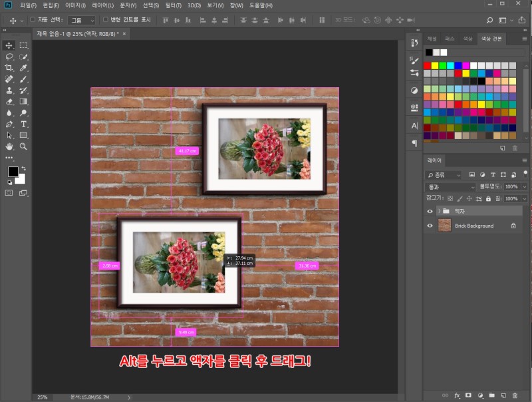
Task: Hide the Brick Background layer
Action: click(x=430, y=226)
